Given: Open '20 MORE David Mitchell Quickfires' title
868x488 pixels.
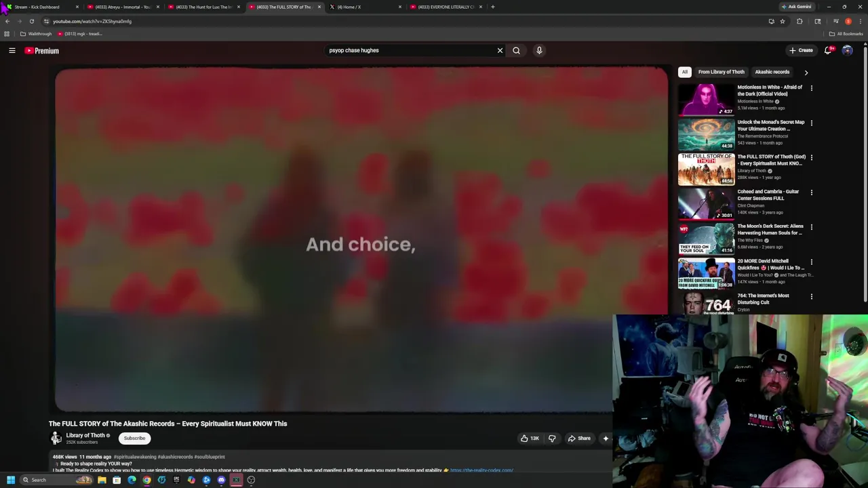Looking at the screenshot, I should coord(770,264).
